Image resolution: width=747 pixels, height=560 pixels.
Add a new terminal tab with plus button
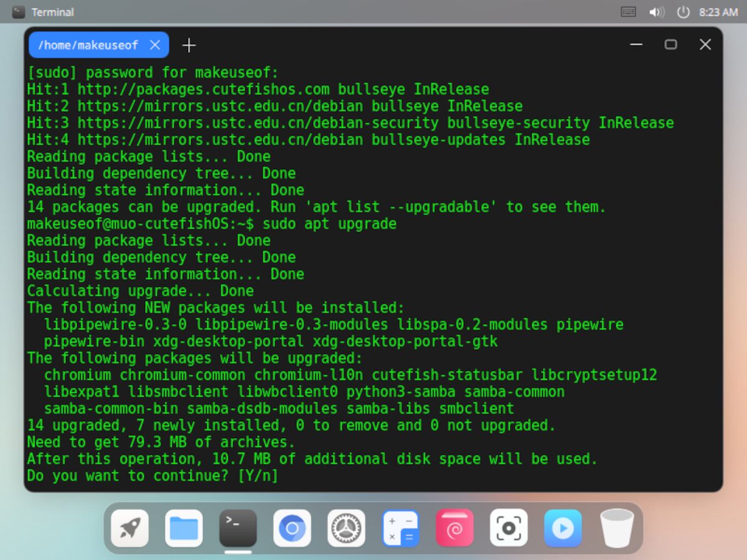coord(189,45)
